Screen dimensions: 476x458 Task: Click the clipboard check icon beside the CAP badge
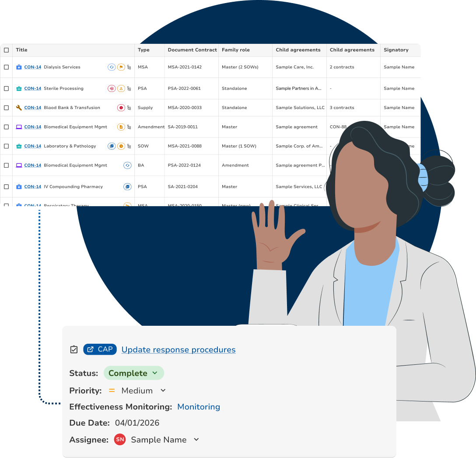[x=74, y=349]
